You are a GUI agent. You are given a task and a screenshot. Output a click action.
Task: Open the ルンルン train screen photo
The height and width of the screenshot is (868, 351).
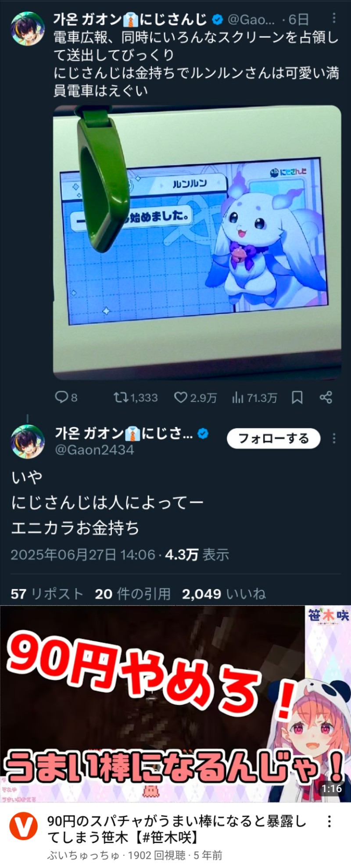coord(197,243)
